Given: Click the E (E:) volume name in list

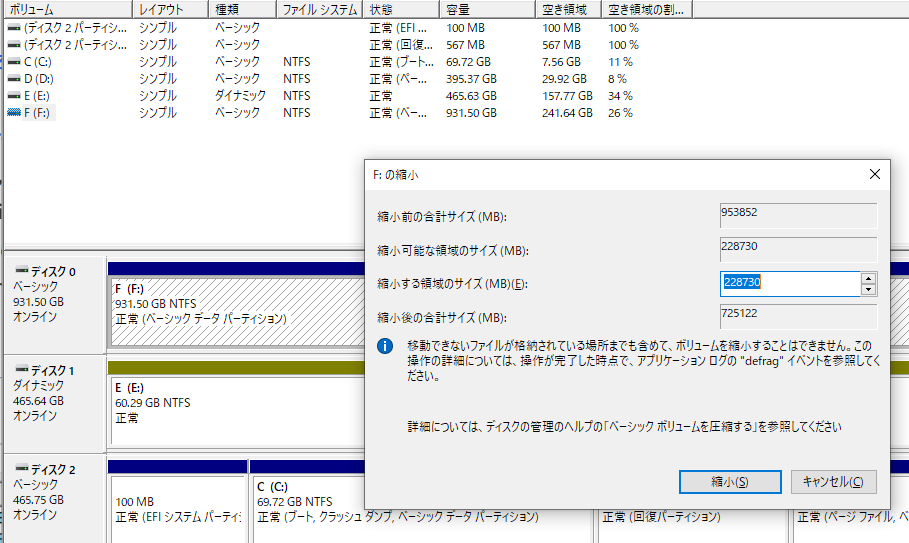Looking at the screenshot, I should (x=37, y=96).
